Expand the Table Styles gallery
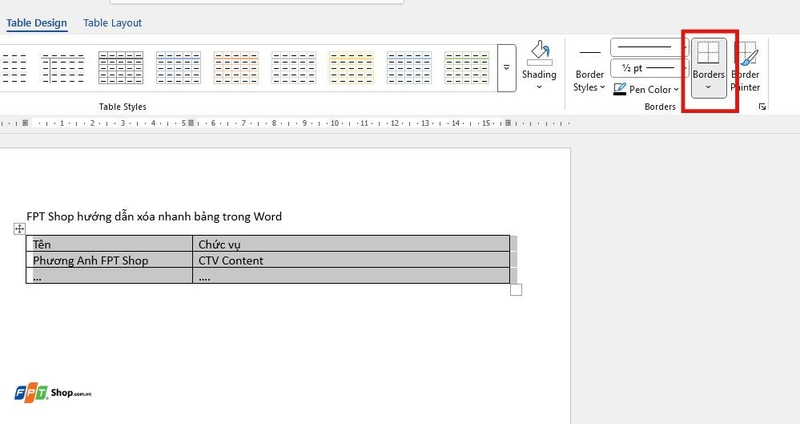This screenshot has height=424, width=800. click(x=506, y=67)
